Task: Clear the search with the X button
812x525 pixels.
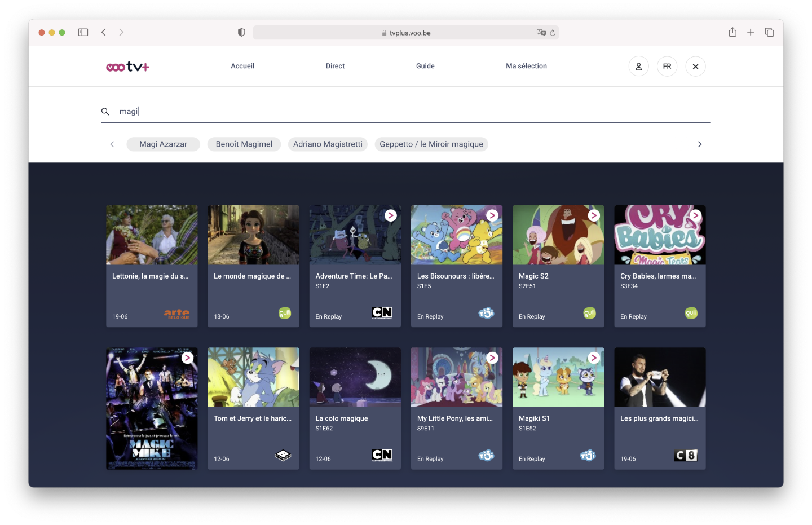Action: pyautogui.click(x=695, y=66)
